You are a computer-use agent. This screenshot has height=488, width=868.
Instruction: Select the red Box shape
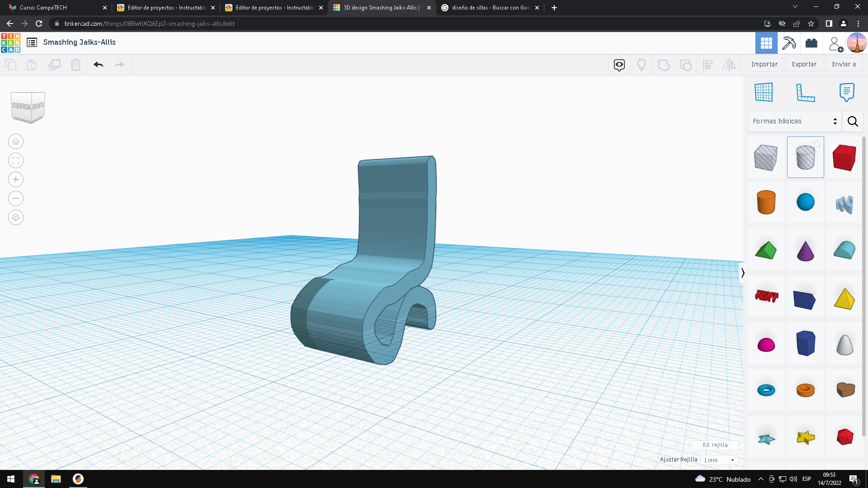844,157
